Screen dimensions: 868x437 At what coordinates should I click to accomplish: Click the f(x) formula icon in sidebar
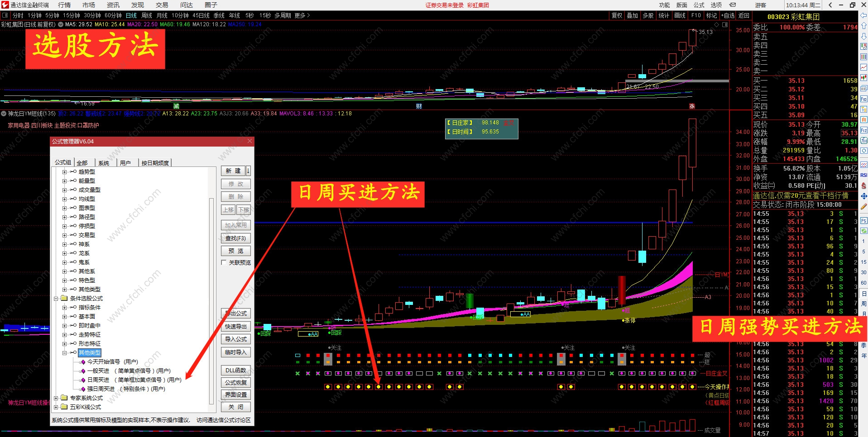pyautogui.click(x=863, y=140)
